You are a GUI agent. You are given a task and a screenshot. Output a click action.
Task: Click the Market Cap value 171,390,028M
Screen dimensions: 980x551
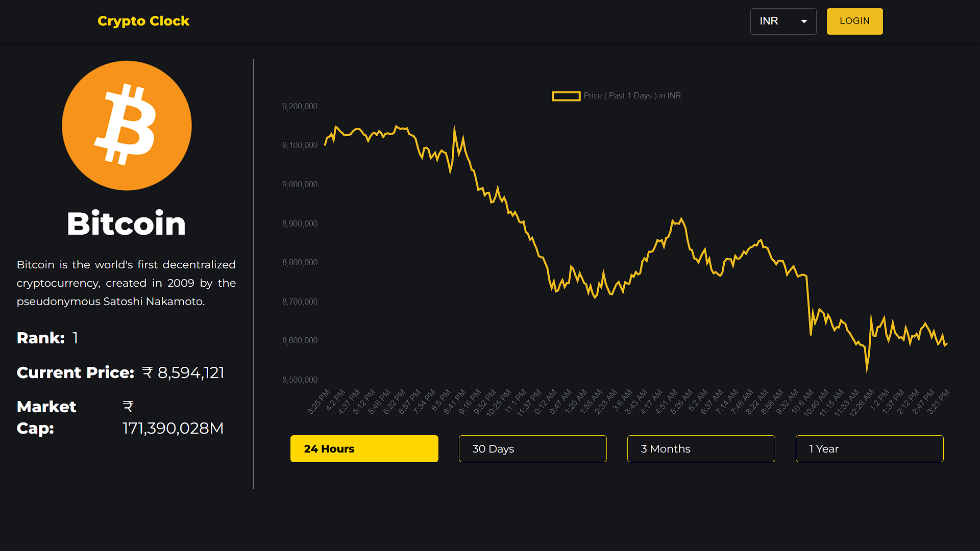tap(173, 428)
